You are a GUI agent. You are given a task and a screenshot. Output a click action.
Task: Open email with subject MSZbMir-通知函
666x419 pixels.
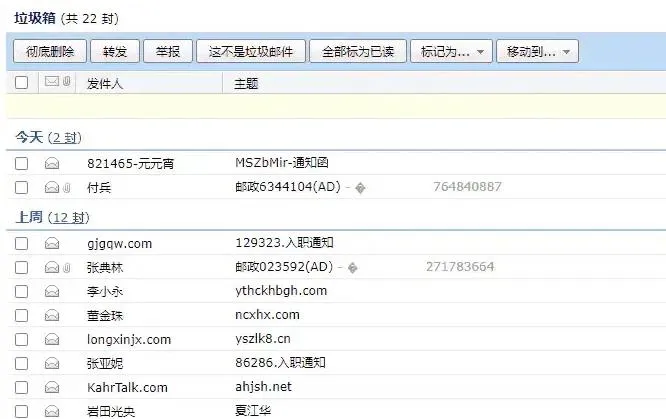(282, 163)
